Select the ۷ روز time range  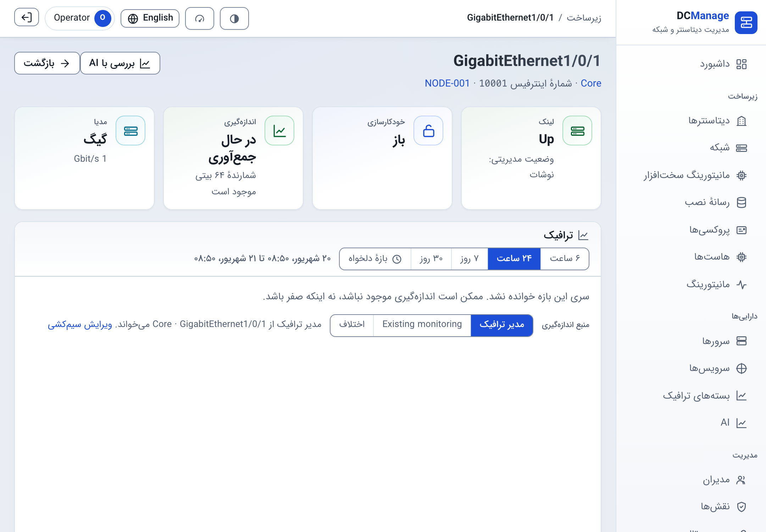470,259
